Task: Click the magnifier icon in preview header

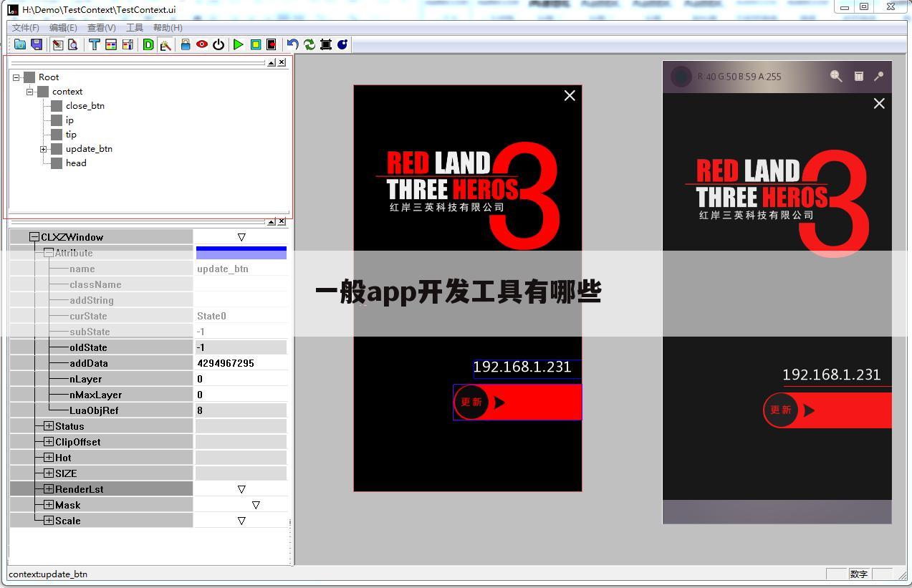Action: 836,76
